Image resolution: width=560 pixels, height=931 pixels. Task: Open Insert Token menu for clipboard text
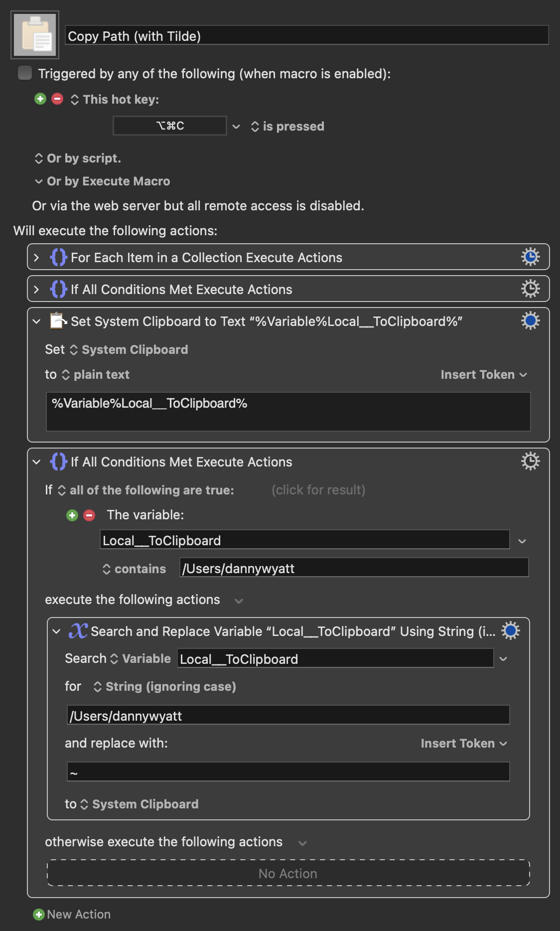(483, 375)
